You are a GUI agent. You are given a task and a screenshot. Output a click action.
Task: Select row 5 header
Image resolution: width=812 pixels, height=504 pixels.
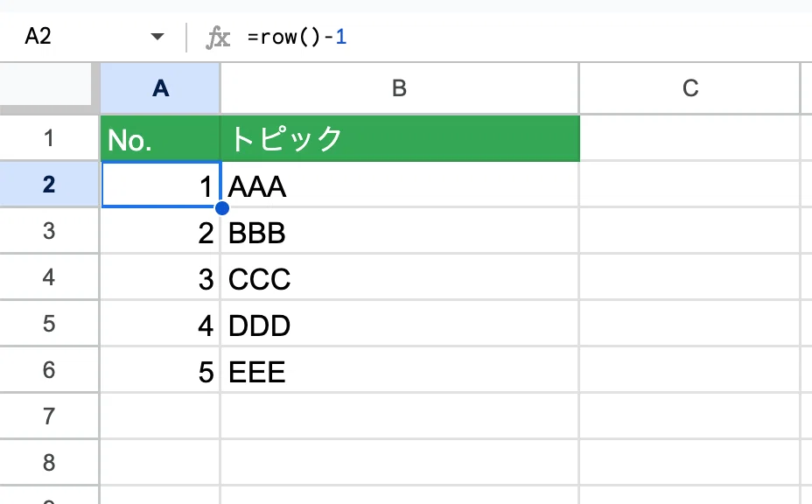[49, 323]
